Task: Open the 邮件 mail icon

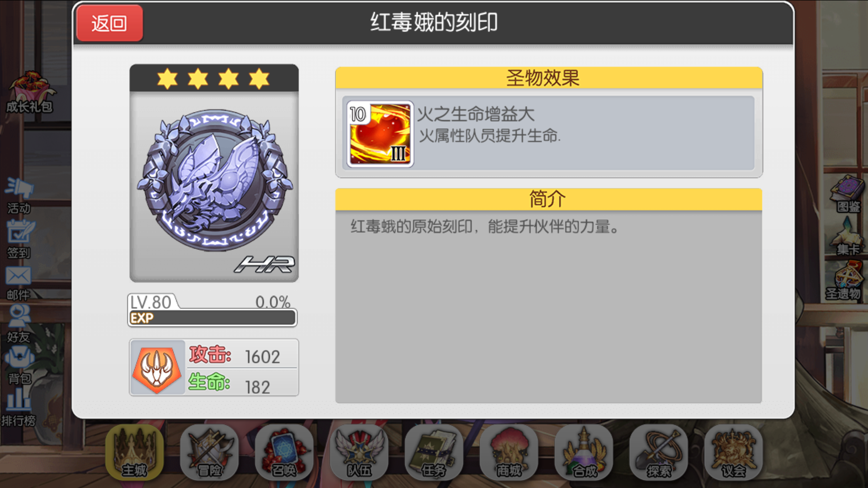Action: [x=18, y=283]
